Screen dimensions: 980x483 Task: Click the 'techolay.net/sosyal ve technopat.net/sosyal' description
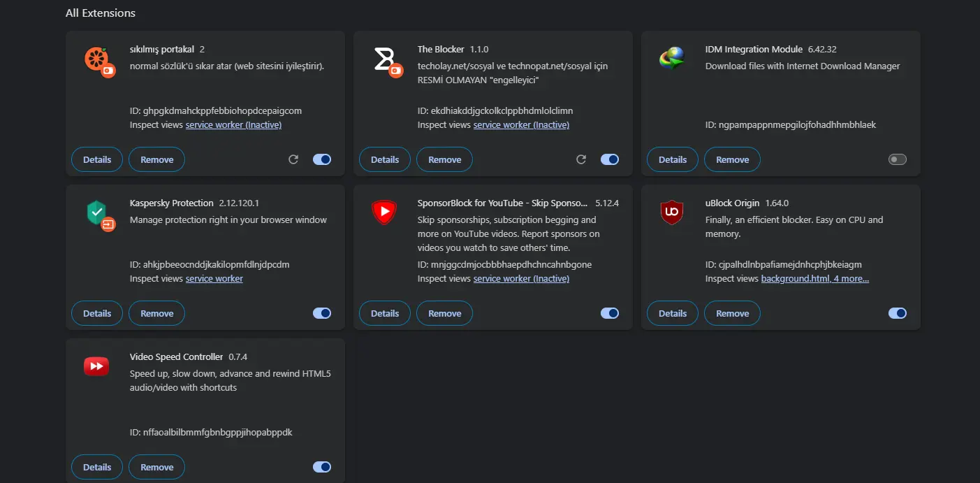(x=513, y=73)
